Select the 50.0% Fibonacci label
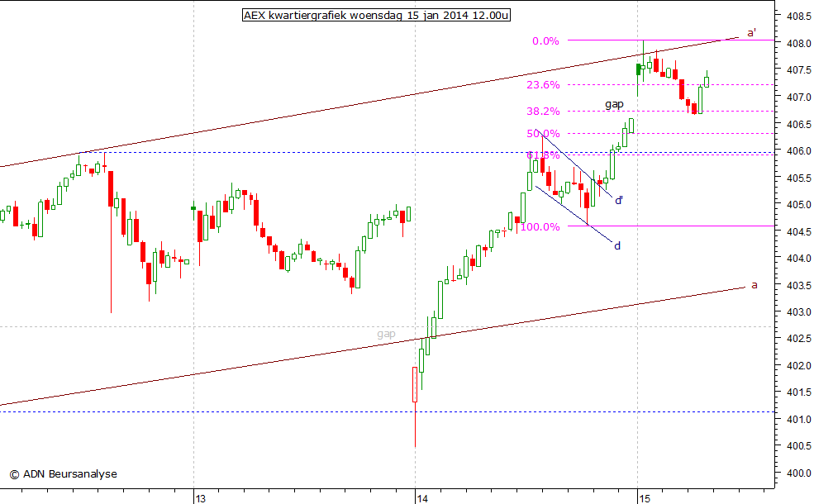 pyautogui.click(x=543, y=133)
